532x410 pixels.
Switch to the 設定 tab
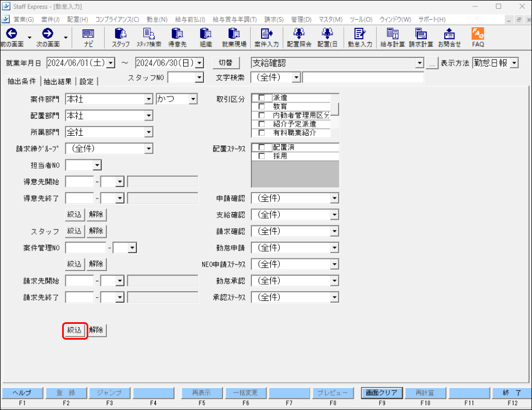(x=87, y=81)
